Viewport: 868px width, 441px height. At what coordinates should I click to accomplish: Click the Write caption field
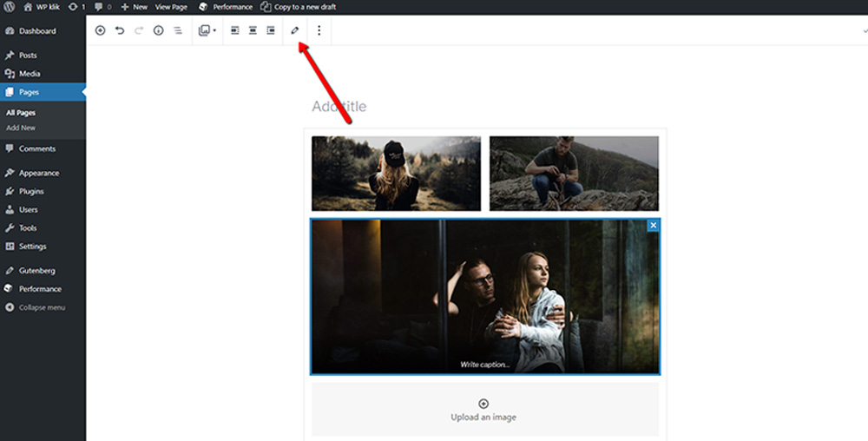(x=485, y=365)
